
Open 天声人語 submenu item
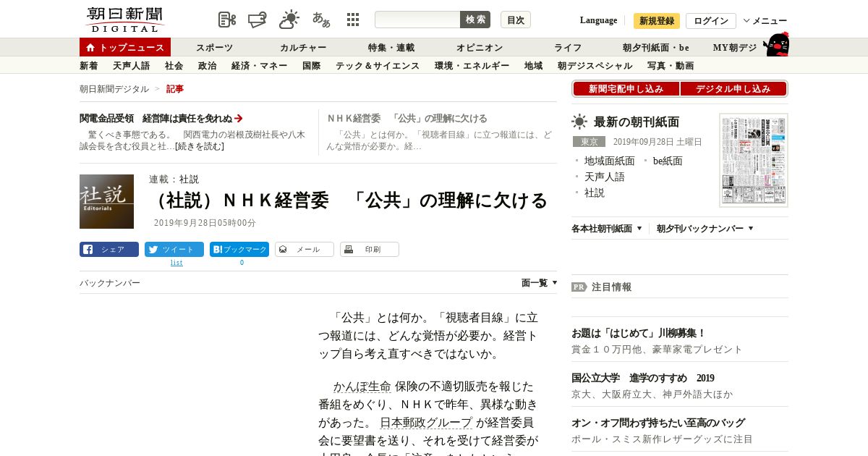[x=132, y=66]
